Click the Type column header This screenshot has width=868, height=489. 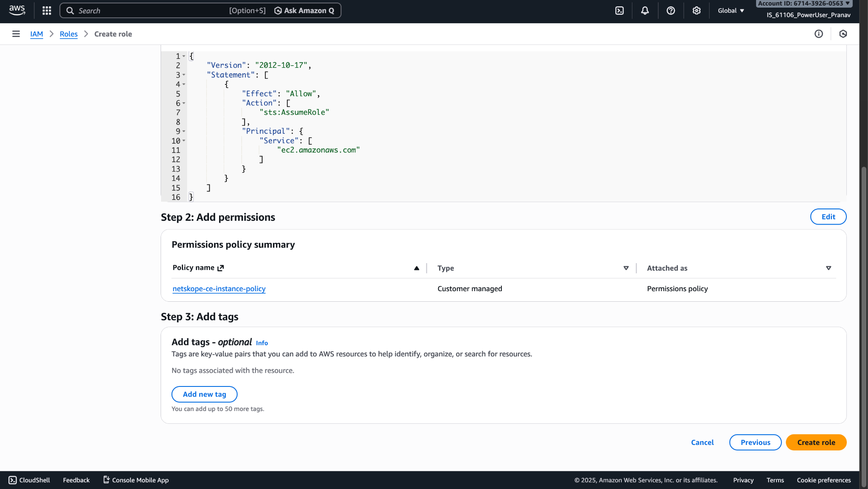point(445,268)
